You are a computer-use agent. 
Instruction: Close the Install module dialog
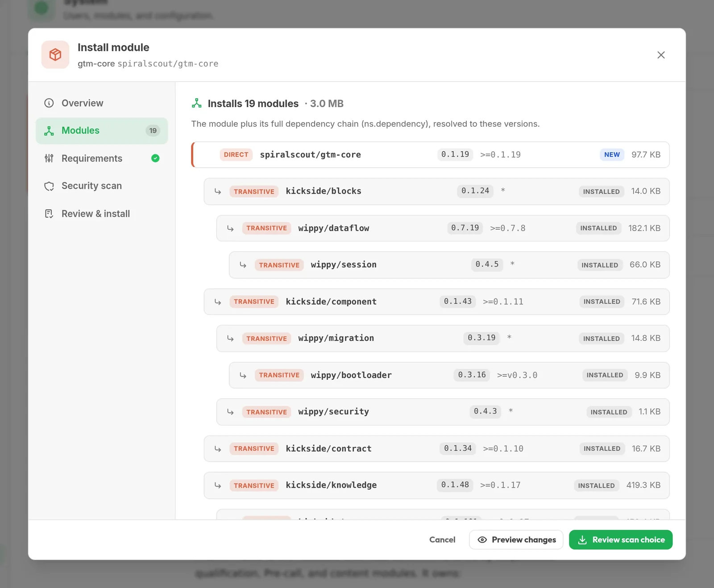click(x=661, y=55)
